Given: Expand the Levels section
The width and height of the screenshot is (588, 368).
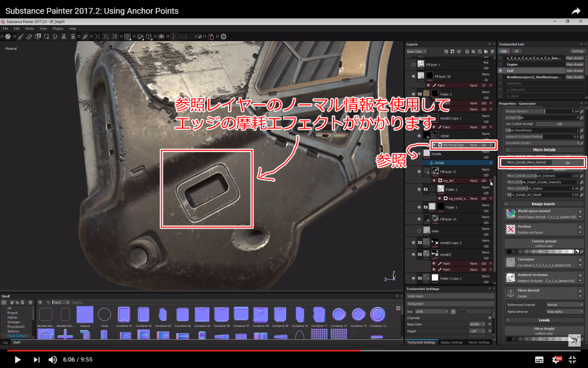Looking at the screenshot, I should pos(508,320).
